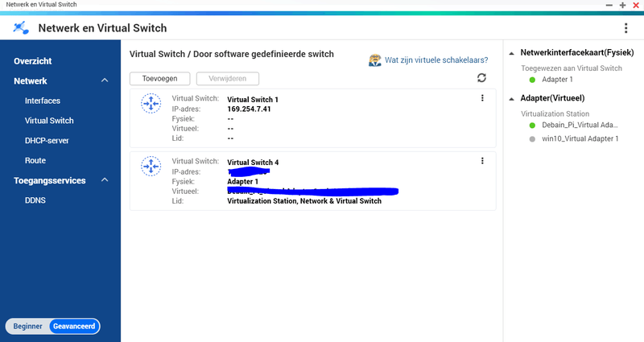Refresh the virtual switch list

click(481, 77)
